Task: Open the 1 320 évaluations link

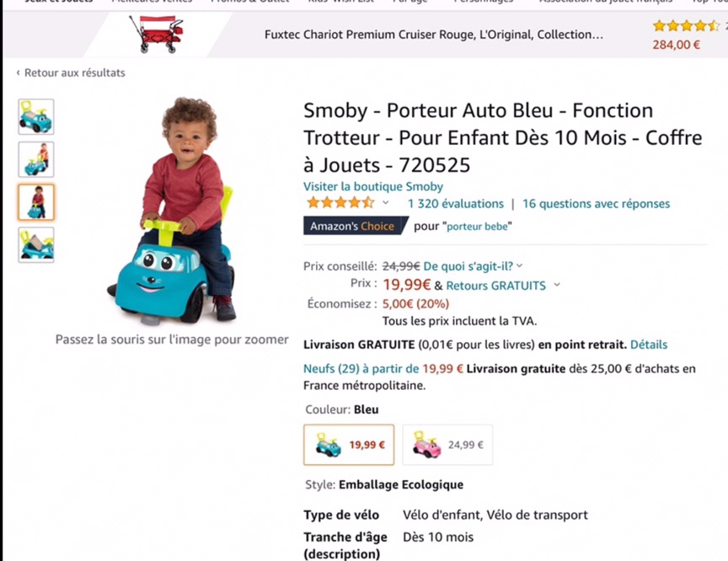Action: click(456, 204)
